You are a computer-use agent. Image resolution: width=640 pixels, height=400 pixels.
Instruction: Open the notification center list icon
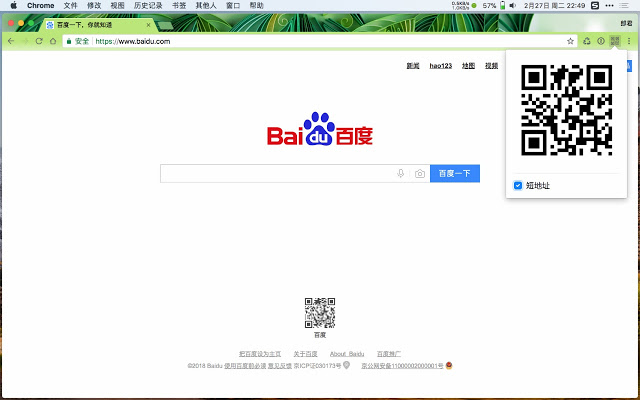[624, 6]
